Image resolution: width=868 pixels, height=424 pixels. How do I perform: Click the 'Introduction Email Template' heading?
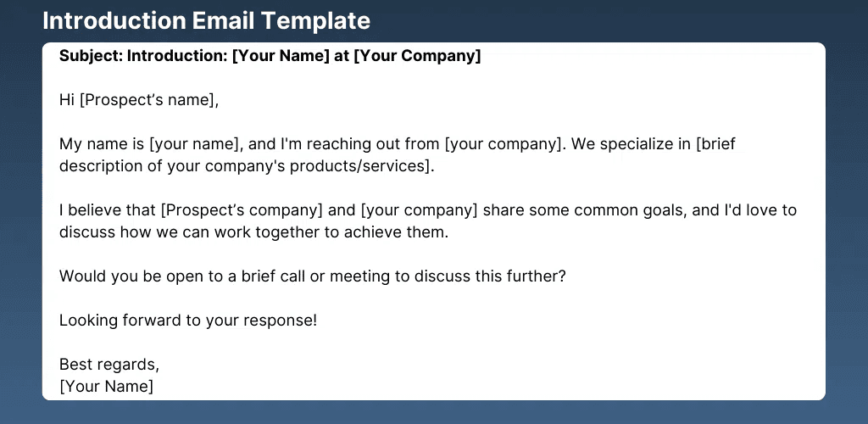[206, 20]
